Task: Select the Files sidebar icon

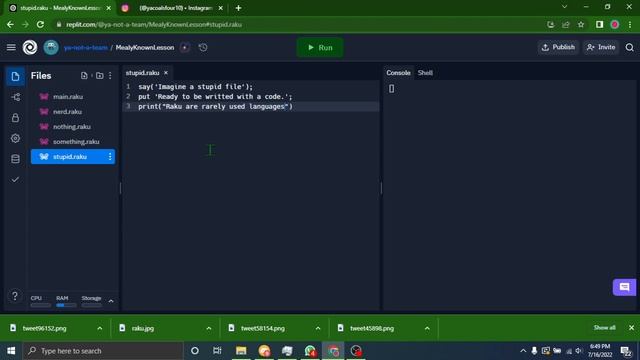Action: 15,76
